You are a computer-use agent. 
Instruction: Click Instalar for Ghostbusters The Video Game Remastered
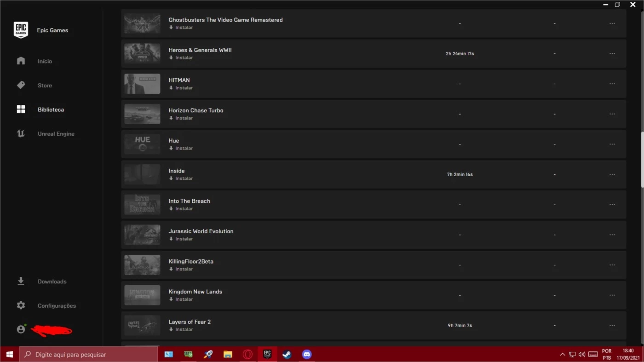(x=181, y=28)
